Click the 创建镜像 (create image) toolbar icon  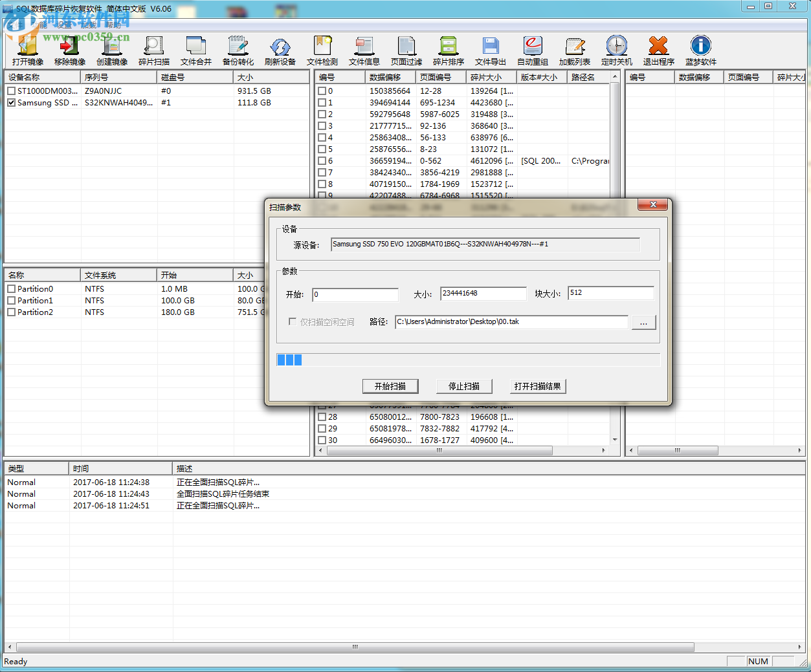(111, 47)
